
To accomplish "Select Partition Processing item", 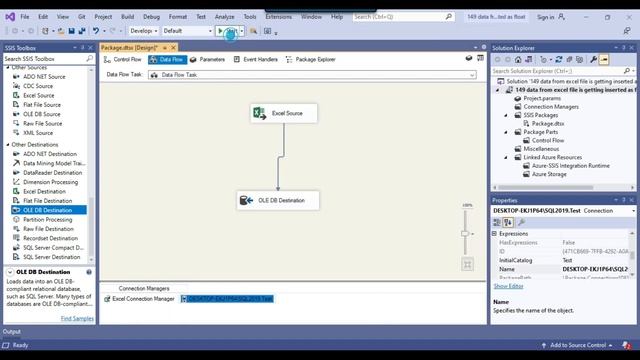I will [47, 220].
